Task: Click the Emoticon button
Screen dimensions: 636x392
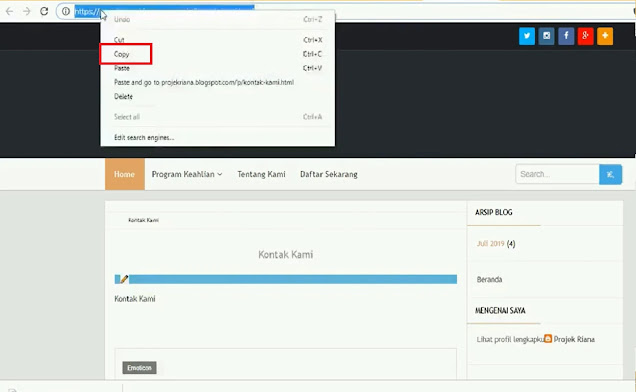Action: click(x=139, y=368)
